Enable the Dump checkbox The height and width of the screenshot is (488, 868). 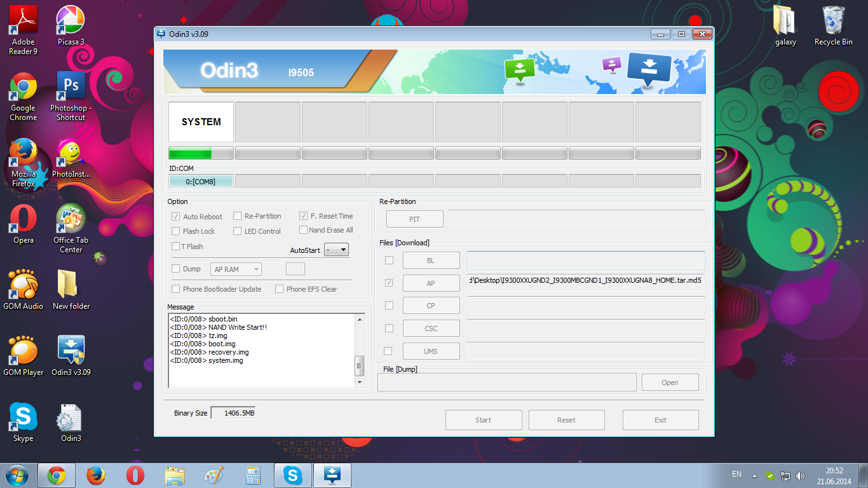176,269
